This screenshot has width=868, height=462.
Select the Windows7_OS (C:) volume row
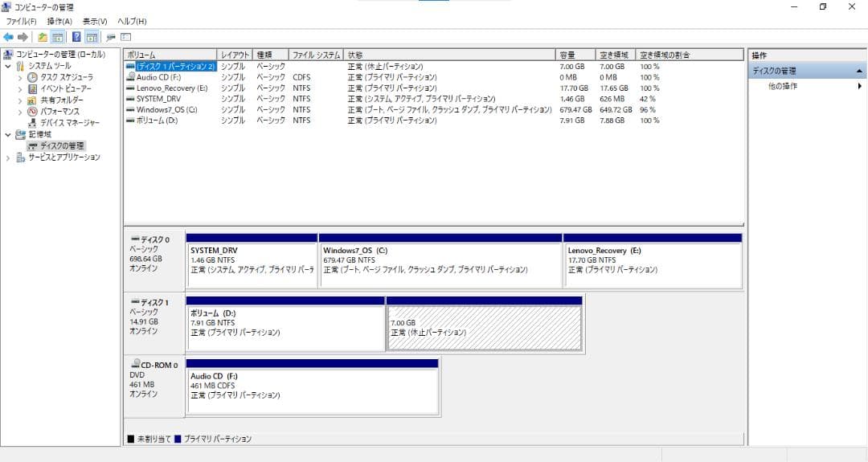coord(433,109)
